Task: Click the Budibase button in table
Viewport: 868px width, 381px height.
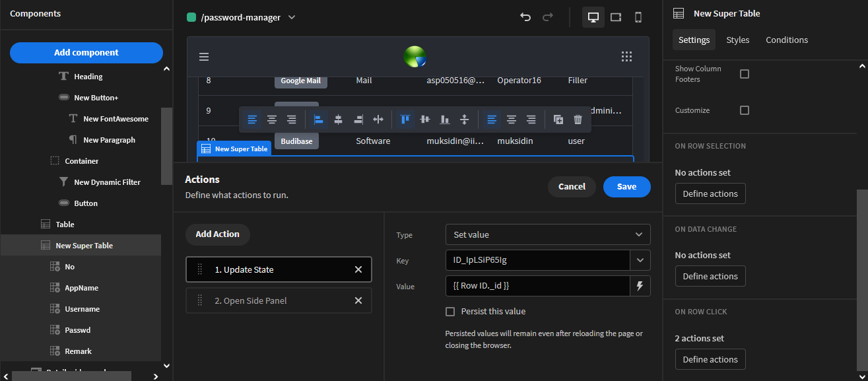Action: pos(296,141)
